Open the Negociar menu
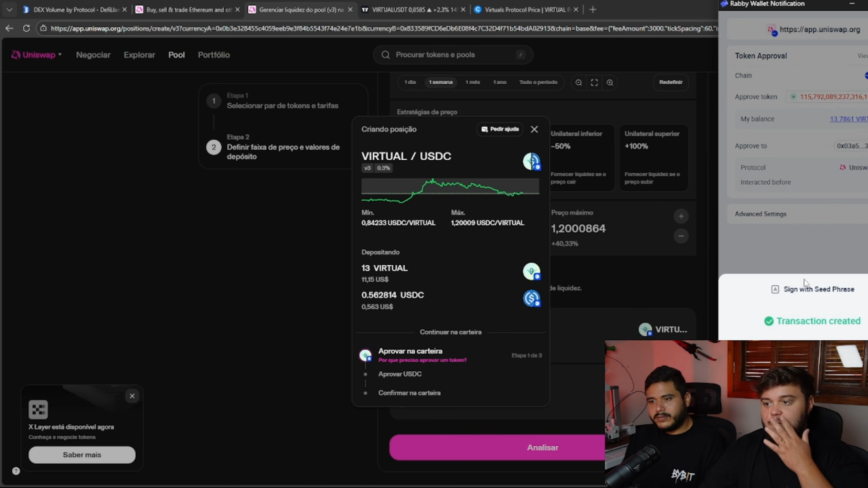 [93, 55]
